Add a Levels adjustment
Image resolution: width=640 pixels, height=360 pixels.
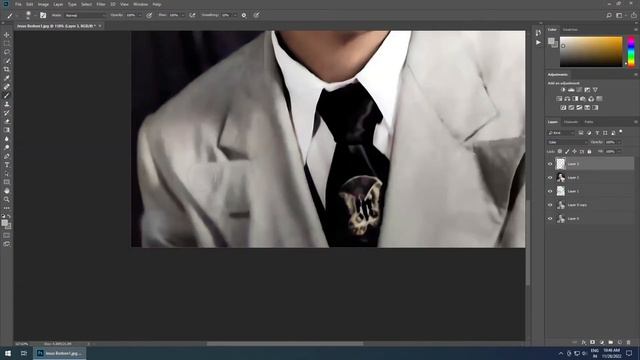coord(571,90)
